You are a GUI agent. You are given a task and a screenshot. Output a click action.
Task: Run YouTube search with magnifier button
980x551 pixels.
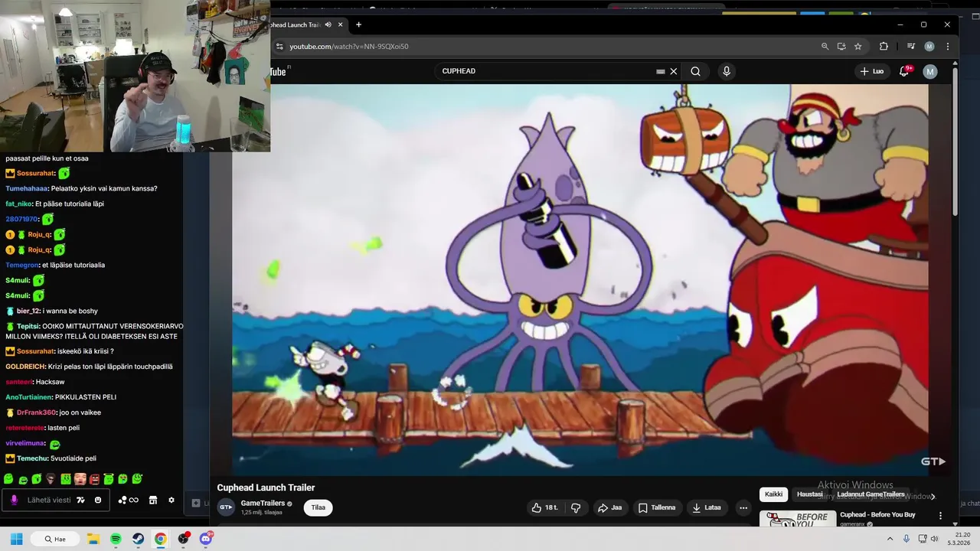tap(695, 71)
